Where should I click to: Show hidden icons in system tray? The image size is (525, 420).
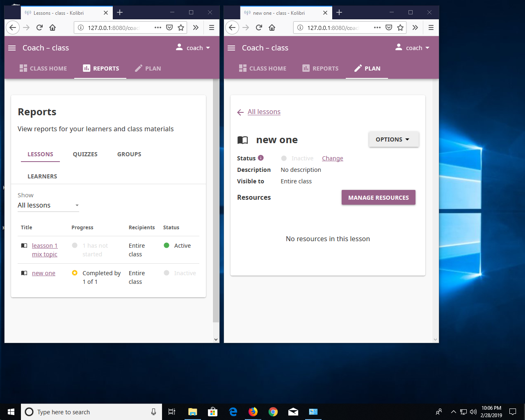(453, 412)
